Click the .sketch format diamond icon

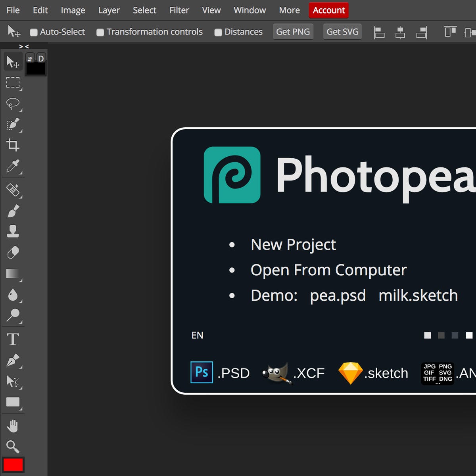point(351,373)
